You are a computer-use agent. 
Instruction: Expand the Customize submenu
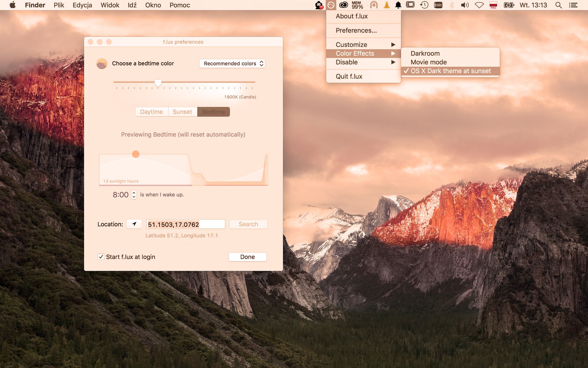(x=363, y=45)
